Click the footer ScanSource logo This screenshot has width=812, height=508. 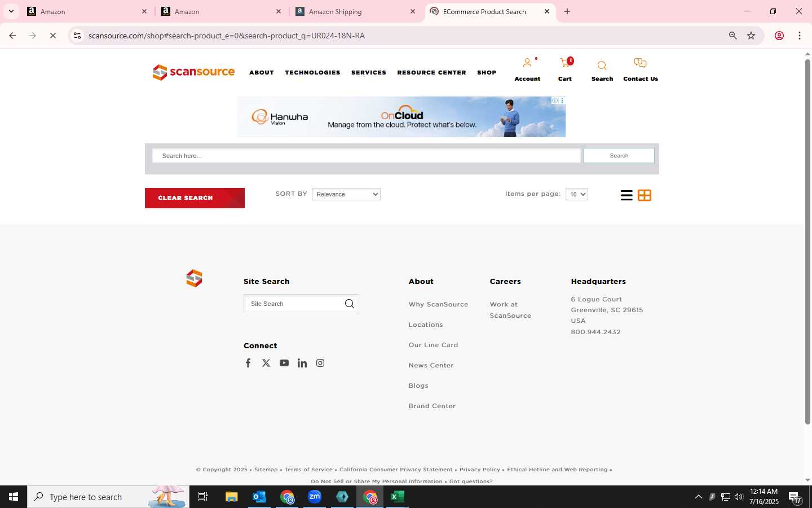(194, 278)
